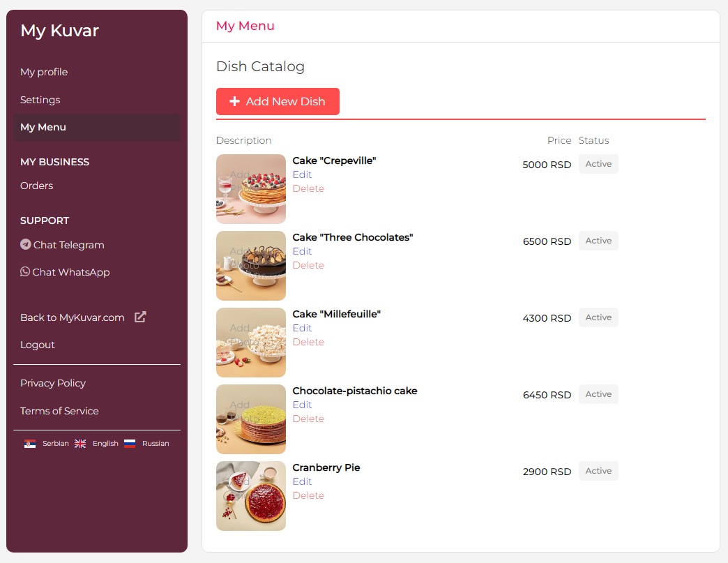This screenshot has width=728, height=563.
Task: Edit the Chocolate-pistachio cake entry
Action: tap(302, 405)
